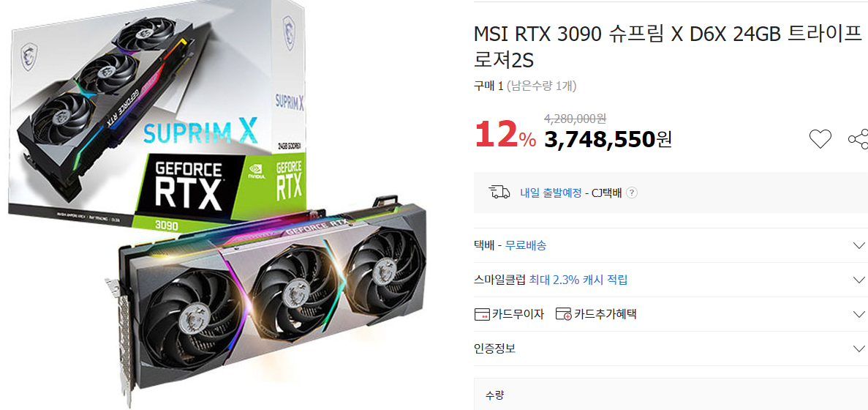The height and width of the screenshot is (410, 868).
Task: Click the 수량 quantity section
Action: click(x=671, y=395)
